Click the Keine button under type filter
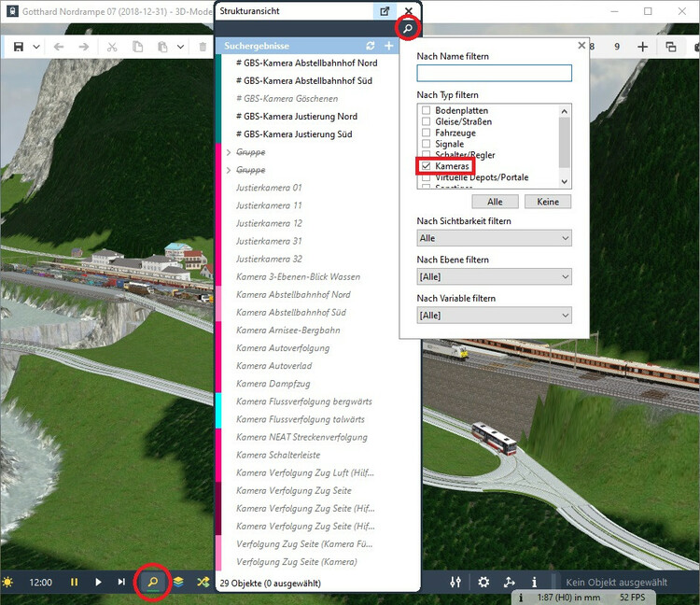This screenshot has width=700, height=605. (x=547, y=202)
